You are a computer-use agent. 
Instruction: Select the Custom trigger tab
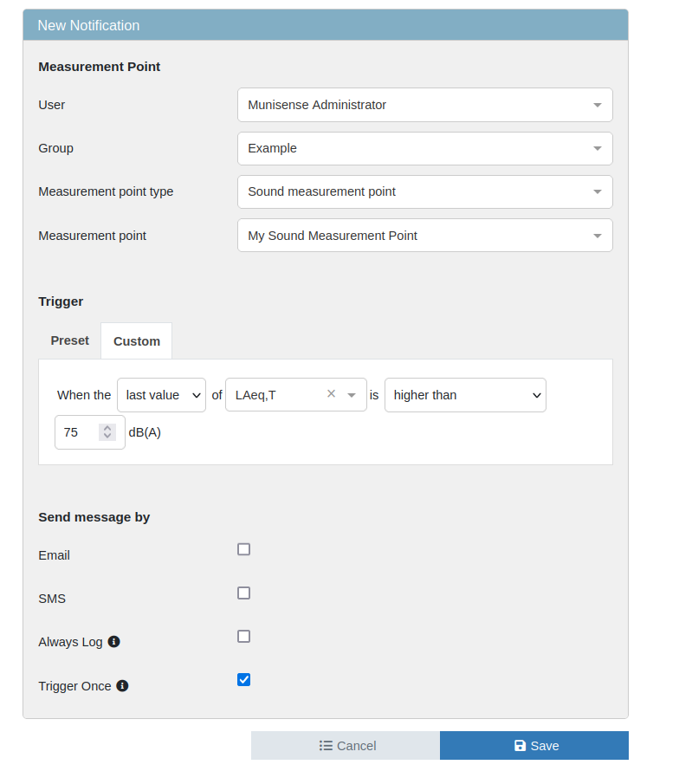click(x=137, y=341)
